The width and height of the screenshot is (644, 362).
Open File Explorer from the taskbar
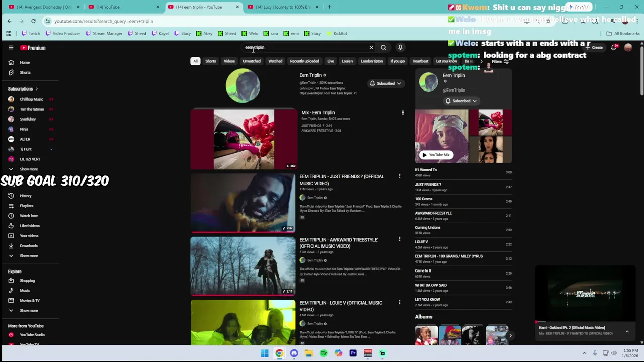point(308,353)
